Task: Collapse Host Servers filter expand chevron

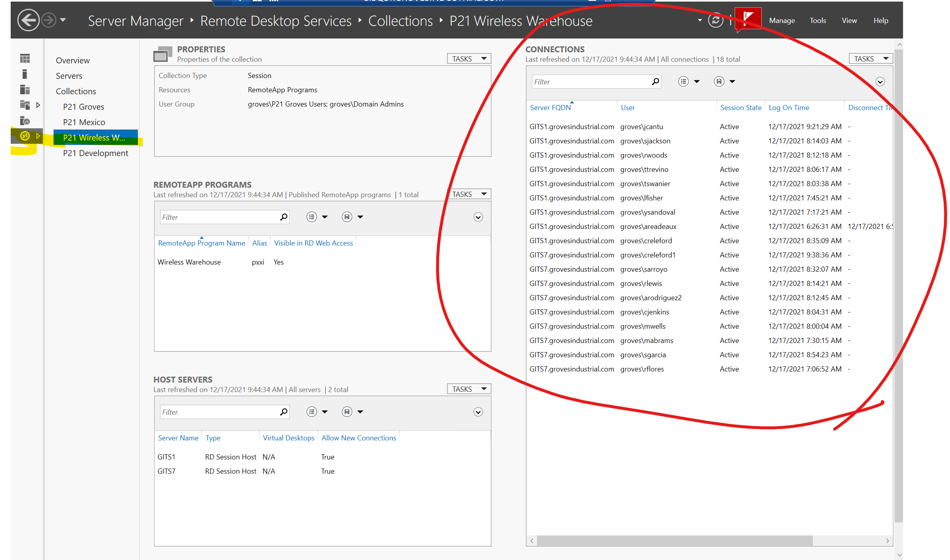Action: pyautogui.click(x=478, y=412)
